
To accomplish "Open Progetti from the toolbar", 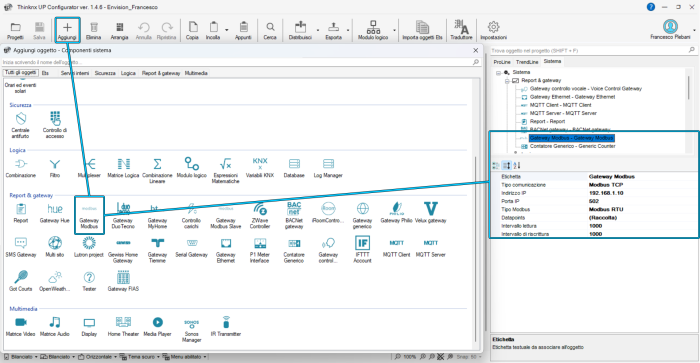I will (x=15, y=30).
